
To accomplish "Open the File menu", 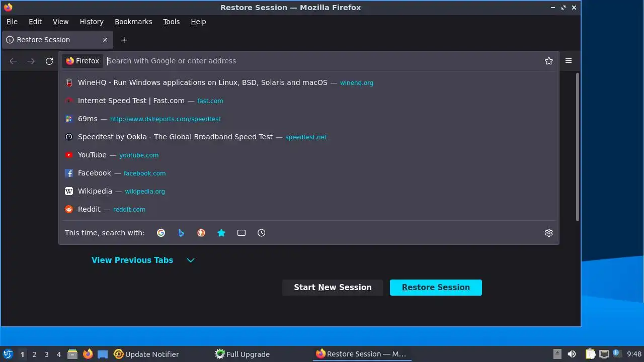I will click(12, 22).
